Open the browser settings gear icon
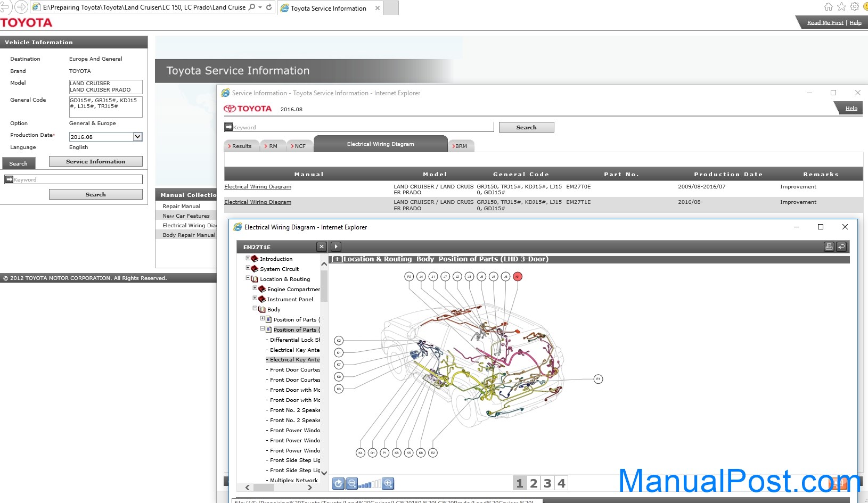This screenshot has width=868, height=503. (x=855, y=7)
